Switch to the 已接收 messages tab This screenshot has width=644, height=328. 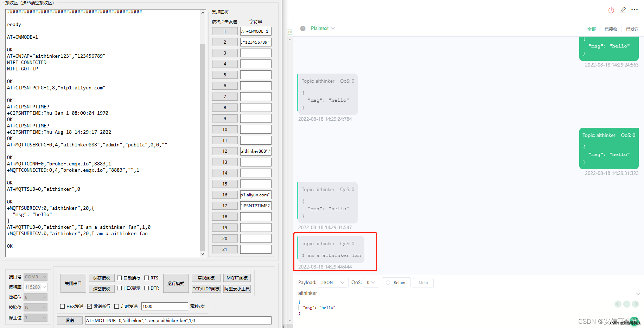[x=611, y=29]
